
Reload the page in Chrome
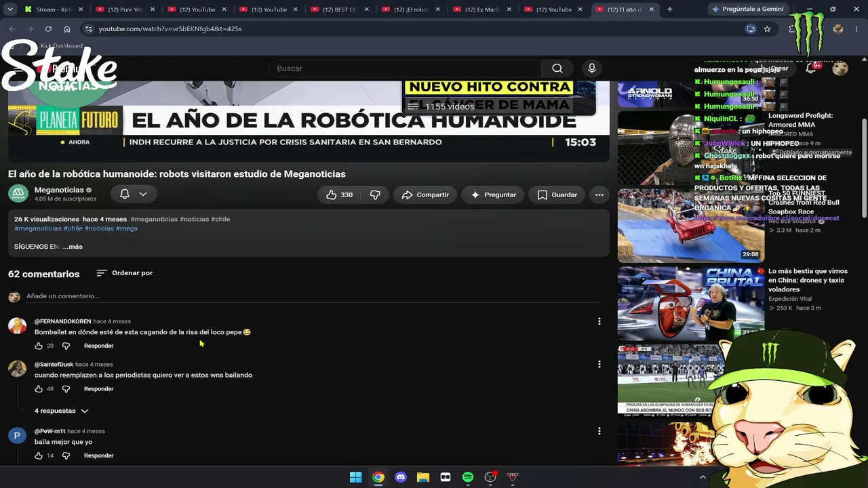click(x=48, y=29)
